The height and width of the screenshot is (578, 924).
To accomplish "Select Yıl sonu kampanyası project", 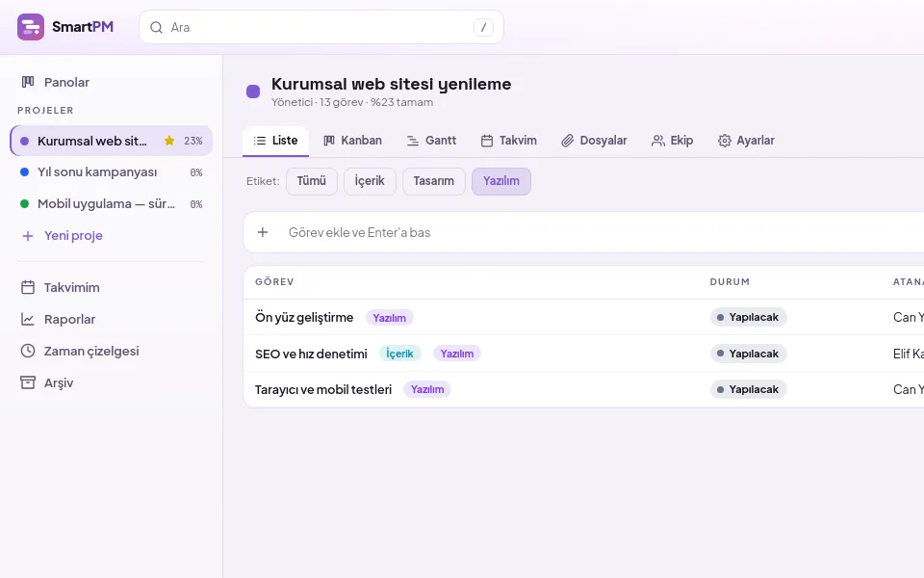I will pyautogui.click(x=111, y=172).
